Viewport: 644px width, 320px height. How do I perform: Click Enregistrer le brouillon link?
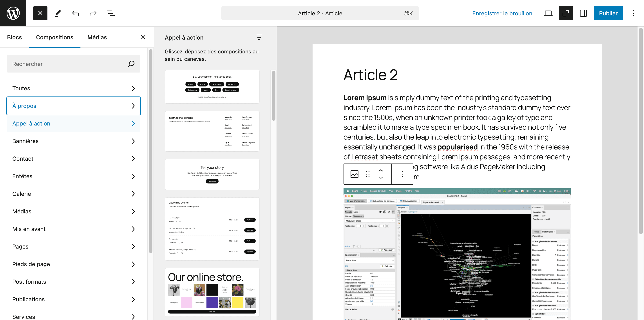coord(502,13)
